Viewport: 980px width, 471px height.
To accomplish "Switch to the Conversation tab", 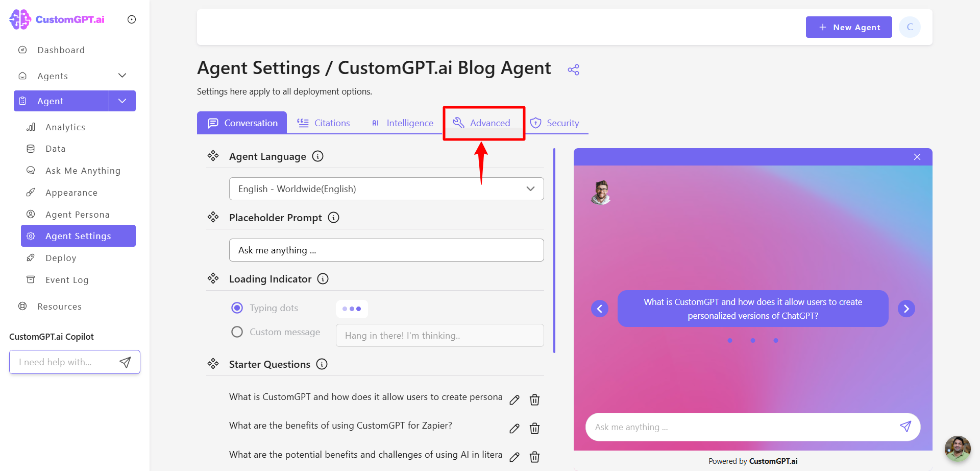I will [242, 123].
